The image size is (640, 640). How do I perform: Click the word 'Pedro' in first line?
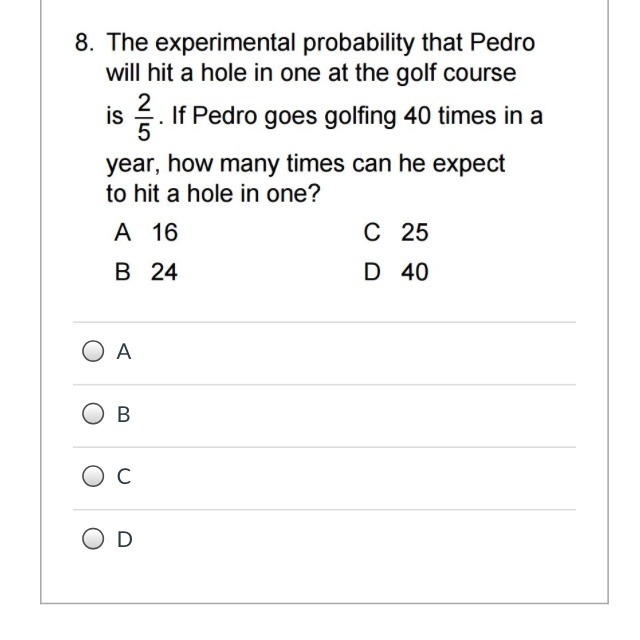[x=502, y=42]
